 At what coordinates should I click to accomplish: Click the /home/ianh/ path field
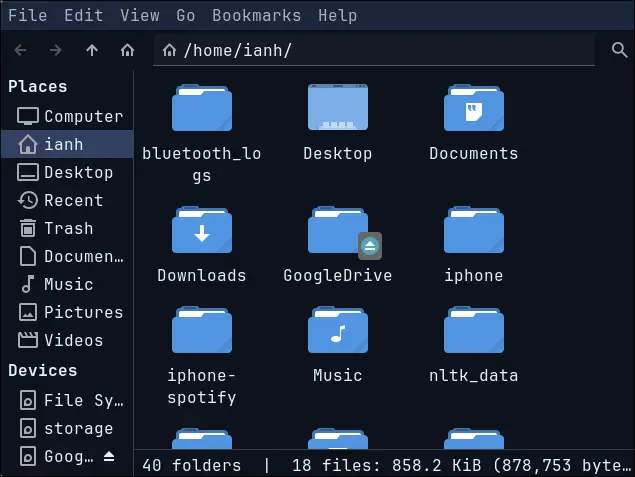tap(373, 50)
